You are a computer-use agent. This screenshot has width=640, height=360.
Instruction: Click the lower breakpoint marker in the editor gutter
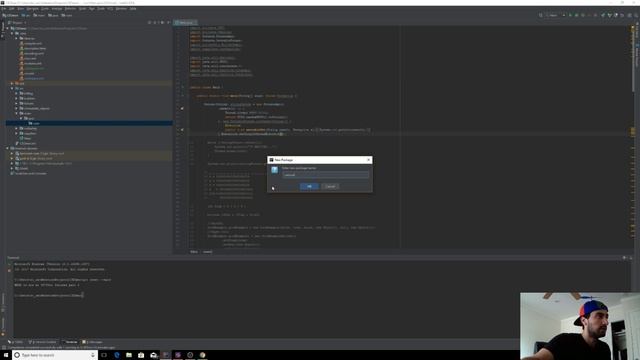click(182, 130)
